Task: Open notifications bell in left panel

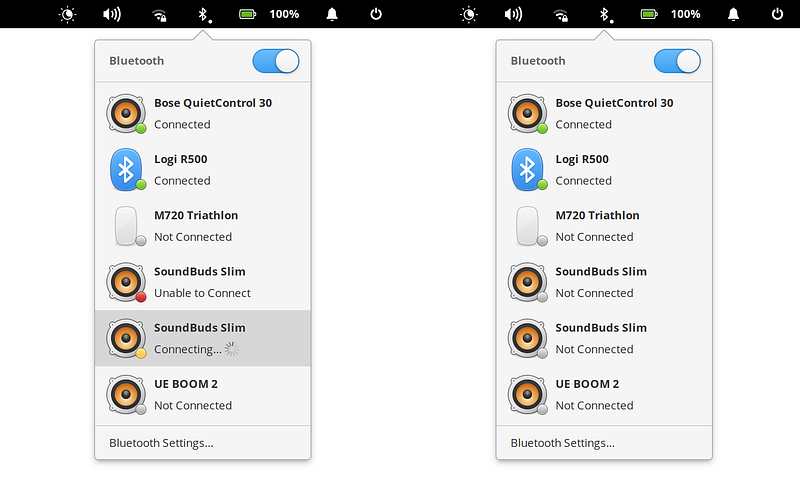Action: click(332, 14)
